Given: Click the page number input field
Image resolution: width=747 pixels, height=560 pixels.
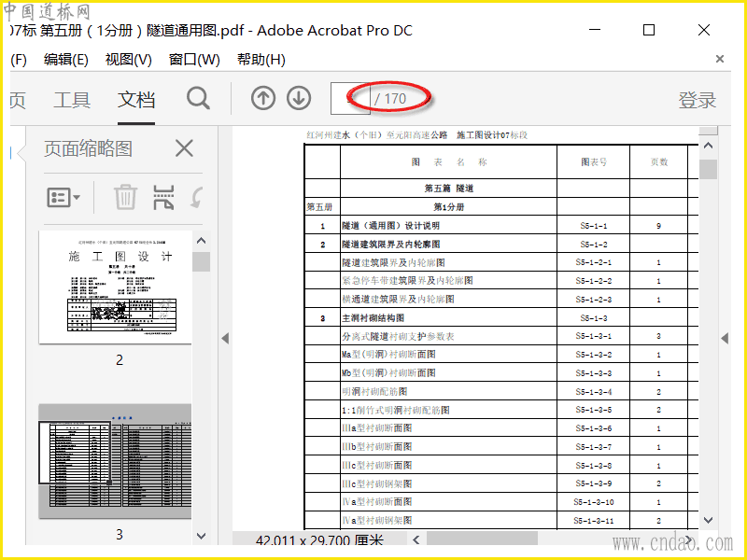Looking at the screenshot, I should pos(350,99).
